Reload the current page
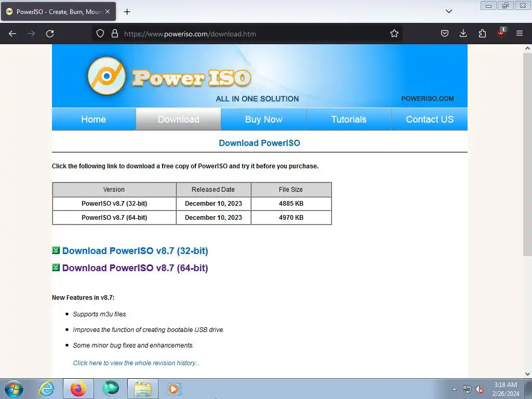The width and height of the screenshot is (532, 399). point(50,34)
